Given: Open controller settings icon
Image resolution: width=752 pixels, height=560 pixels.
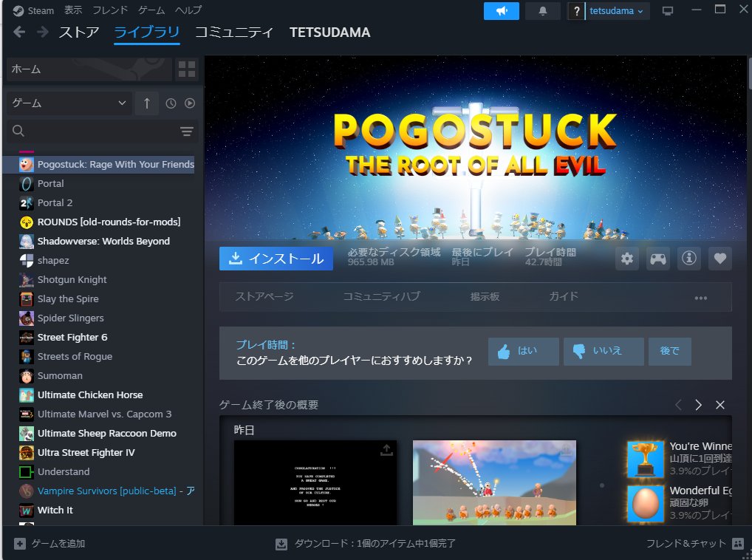Looking at the screenshot, I should tap(658, 259).
